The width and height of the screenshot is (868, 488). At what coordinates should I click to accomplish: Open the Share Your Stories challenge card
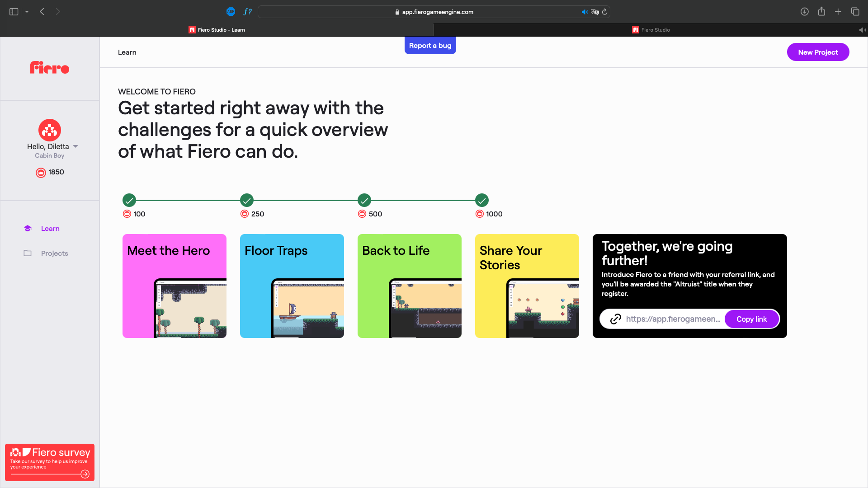coord(527,286)
